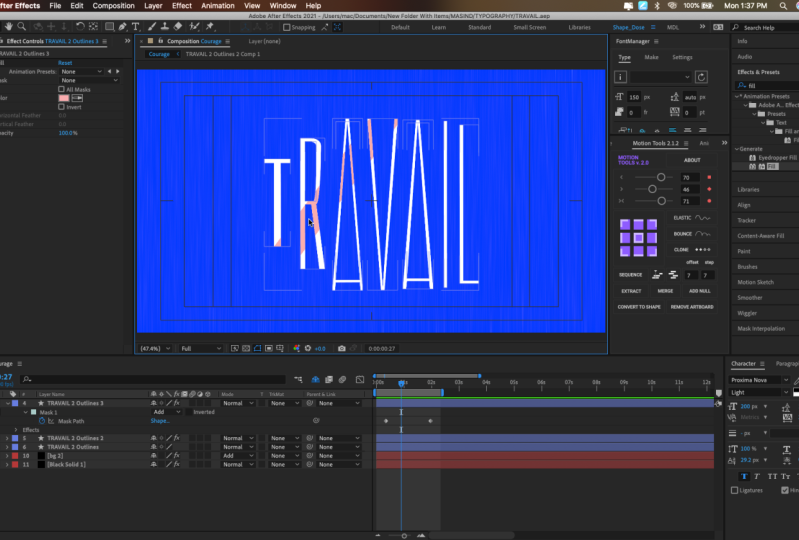Toggle the shy layers switch icon
799x540 pixels.
coord(315,380)
